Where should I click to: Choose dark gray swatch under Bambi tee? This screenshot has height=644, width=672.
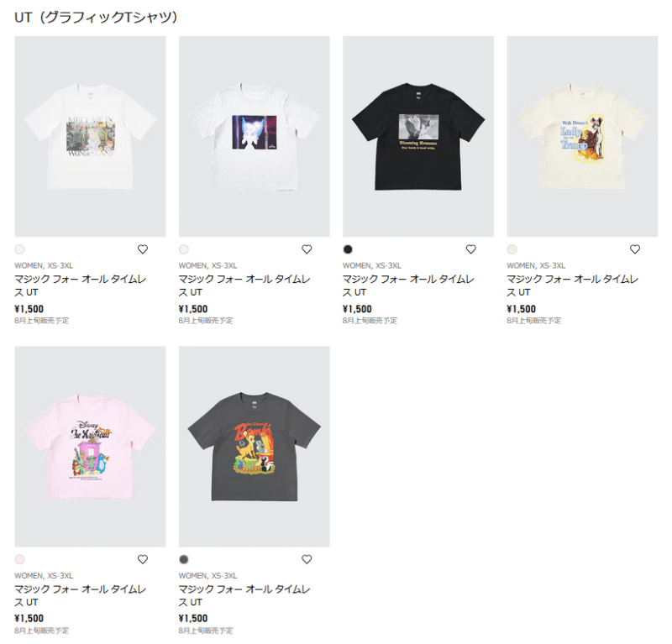point(184,559)
